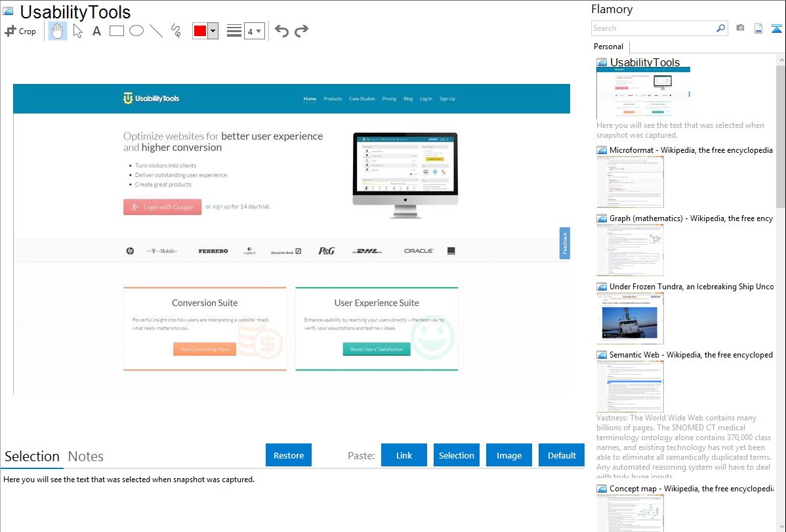Image resolution: width=786 pixels, height=532 pixels.
Task: Switch to the Personal tab
Action: pyautogui.click(x=609, y=47)
